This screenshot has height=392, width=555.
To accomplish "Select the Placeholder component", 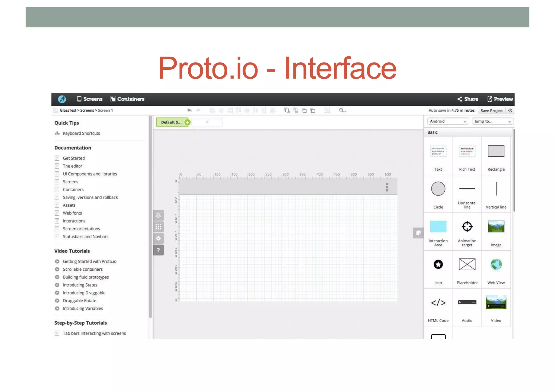I will point(467,270).
